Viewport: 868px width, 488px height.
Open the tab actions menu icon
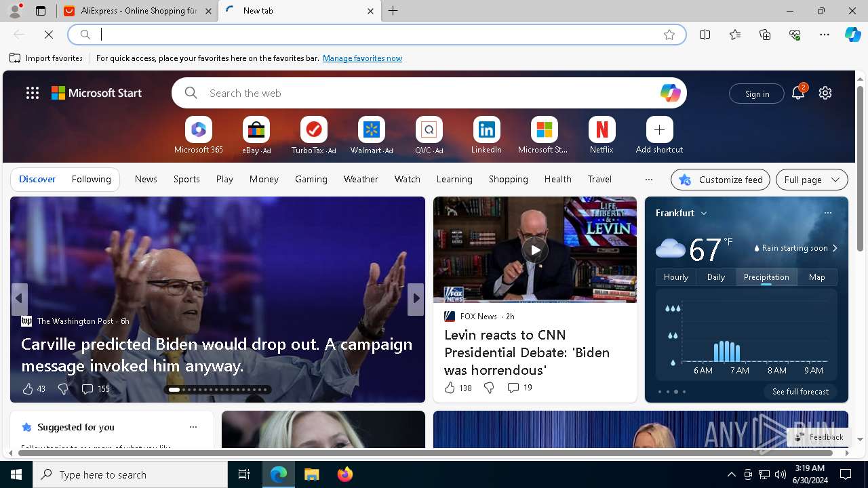click(x=41, y=11)
